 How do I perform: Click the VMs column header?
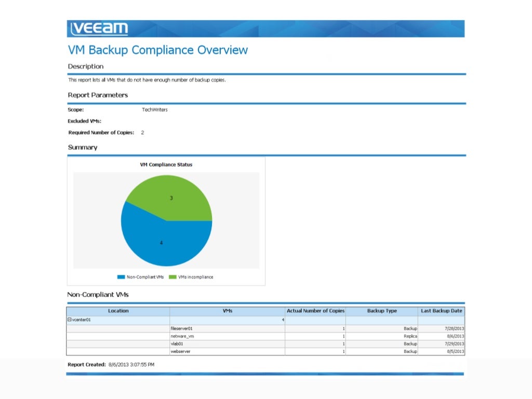click(x=228, y=311)
